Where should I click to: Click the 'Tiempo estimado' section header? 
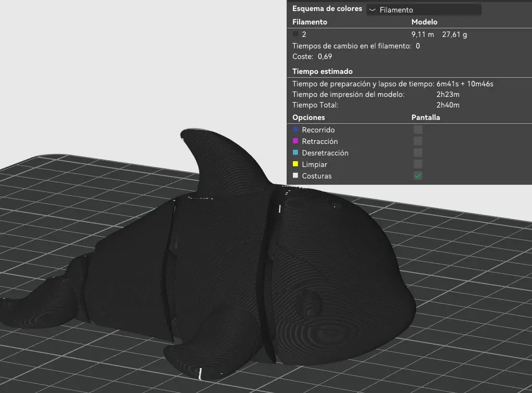point(322,71)
